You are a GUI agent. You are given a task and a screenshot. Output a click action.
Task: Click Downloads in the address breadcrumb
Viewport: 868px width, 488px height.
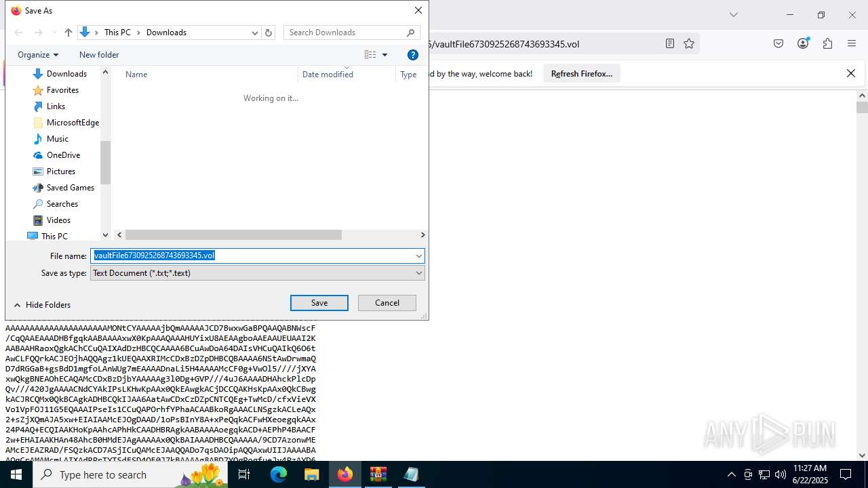(166, 33)
